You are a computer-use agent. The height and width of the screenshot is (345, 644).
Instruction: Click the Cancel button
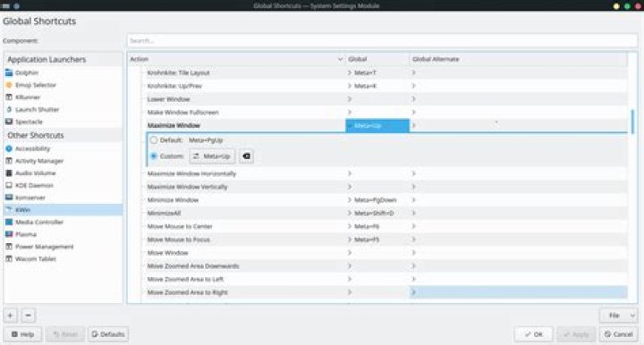point(619,334)
